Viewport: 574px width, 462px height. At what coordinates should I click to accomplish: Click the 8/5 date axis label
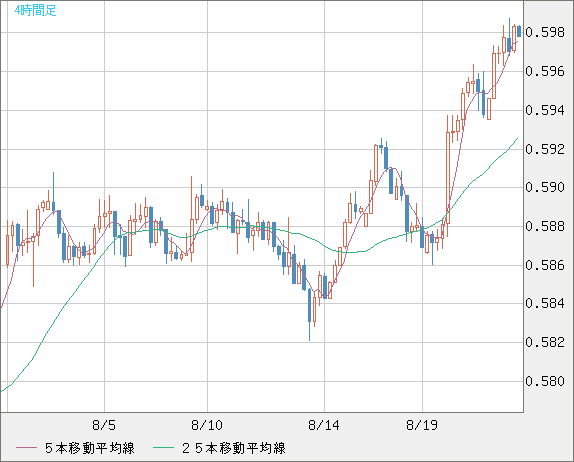click(104, 425)
